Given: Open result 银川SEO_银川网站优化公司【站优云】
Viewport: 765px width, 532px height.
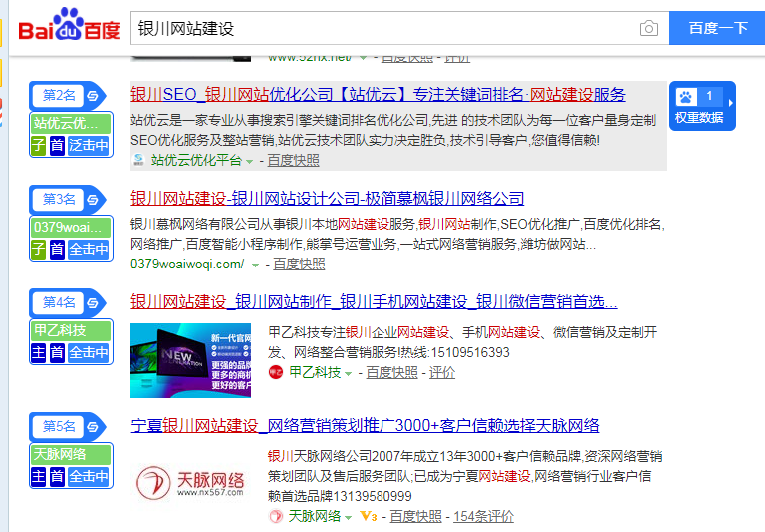Looking at the screenshot, I should (378, 95).
